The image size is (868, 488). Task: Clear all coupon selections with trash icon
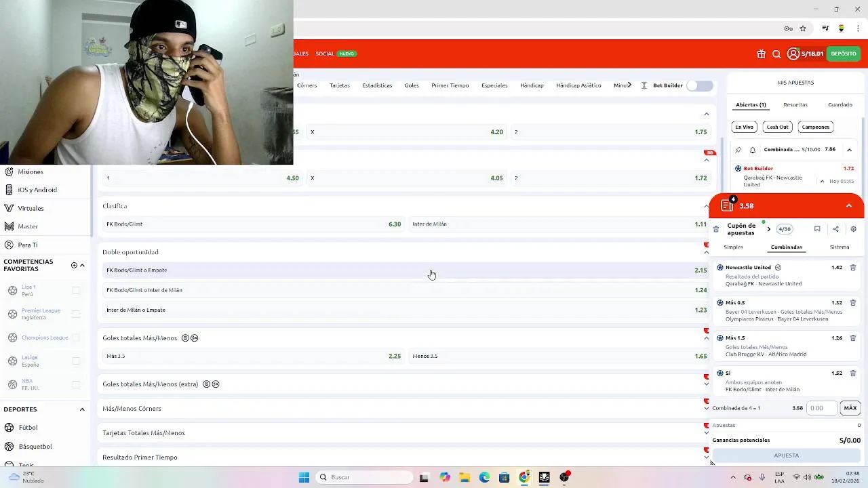pyautogui.click(x=716, y=229)
